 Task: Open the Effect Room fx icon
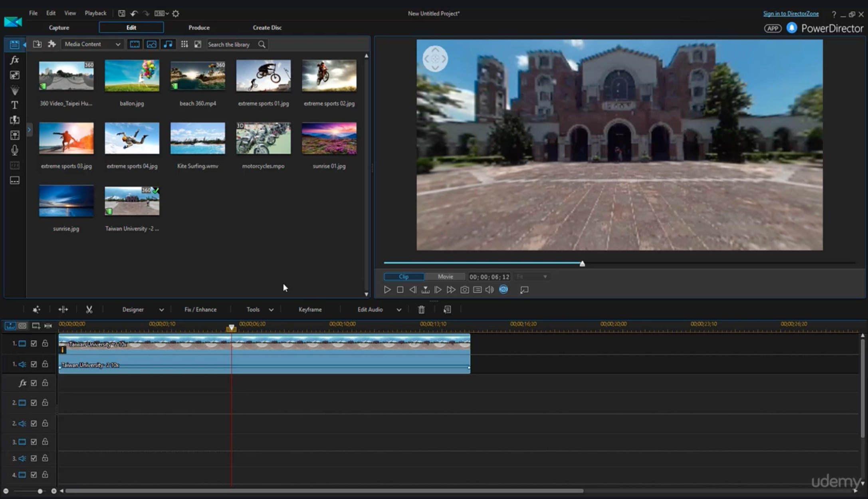(14, 60)
